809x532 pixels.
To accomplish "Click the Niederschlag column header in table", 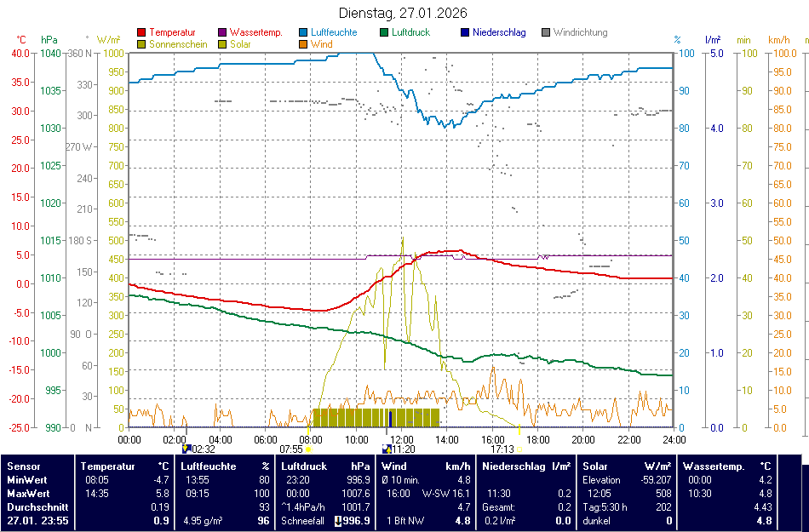I will [x=514, y=466].
